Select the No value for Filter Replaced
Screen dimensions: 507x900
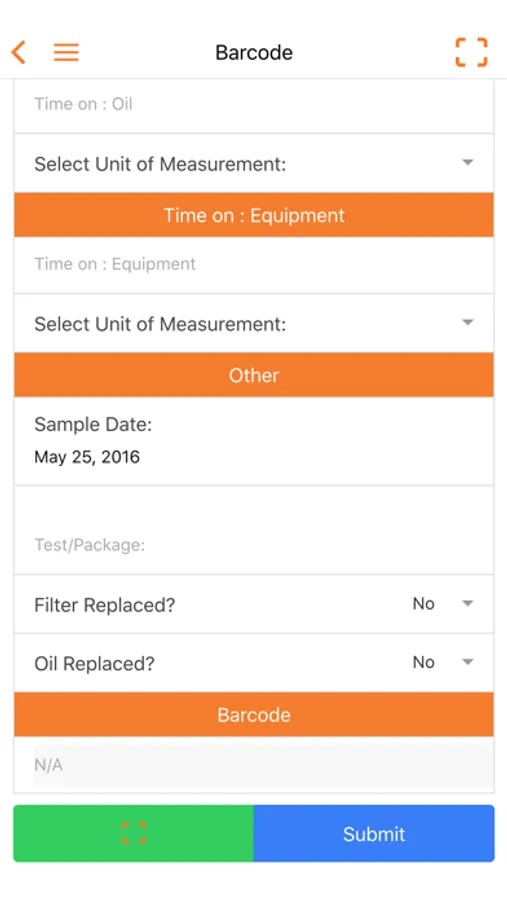click(x=424, y=604)
